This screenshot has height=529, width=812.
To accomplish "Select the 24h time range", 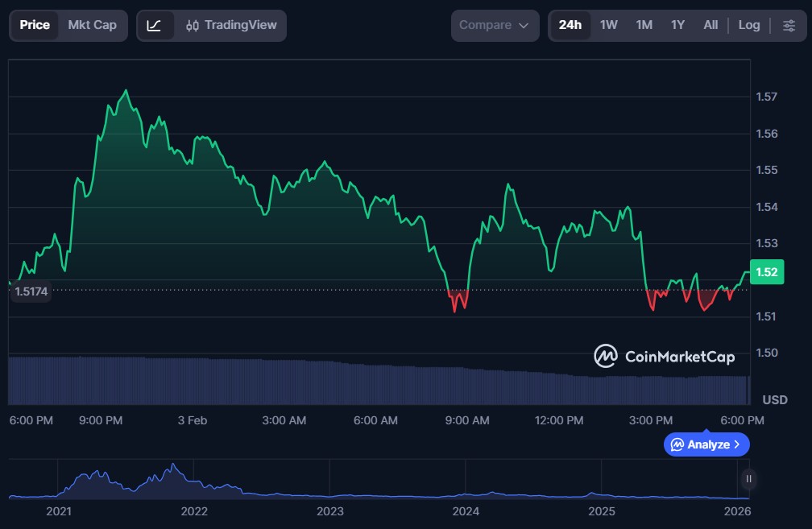I will pos(570,26).
